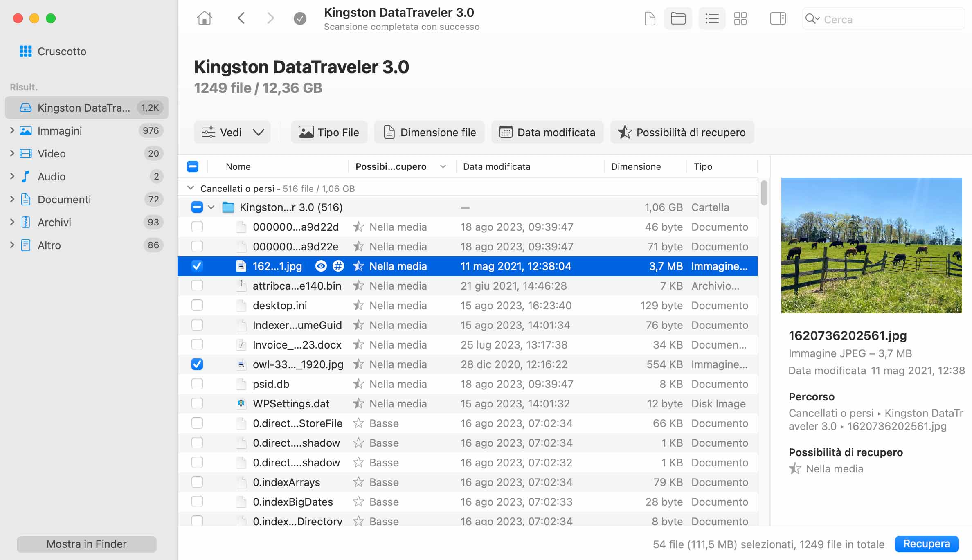
Task: Check the 0.direct...StoreFile checkbox
Action: (197, 423)
